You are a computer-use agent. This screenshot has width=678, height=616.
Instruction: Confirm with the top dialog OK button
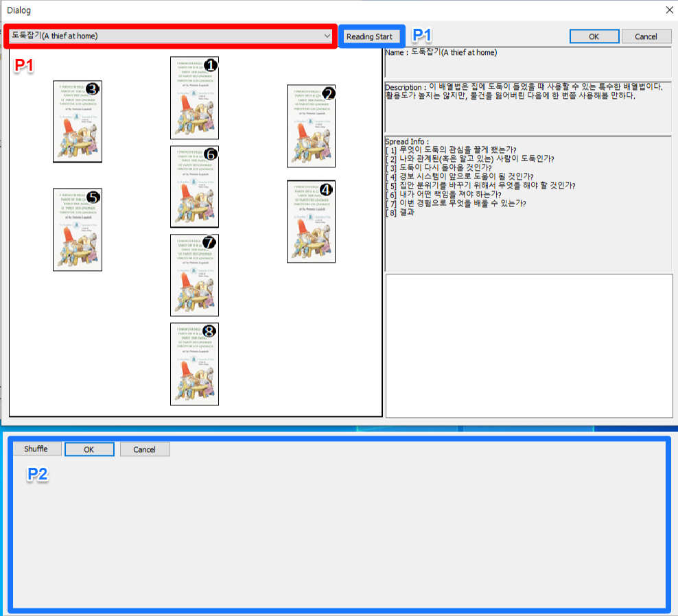(594, 37)
